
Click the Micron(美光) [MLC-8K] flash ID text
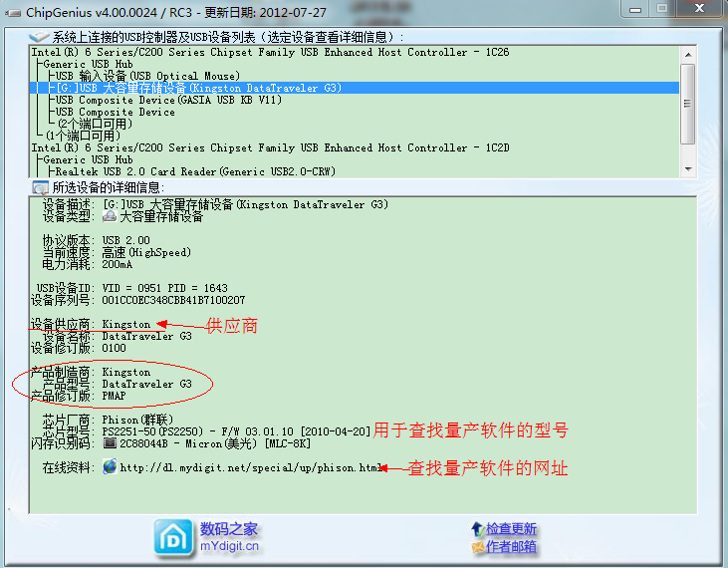[248, 443]
